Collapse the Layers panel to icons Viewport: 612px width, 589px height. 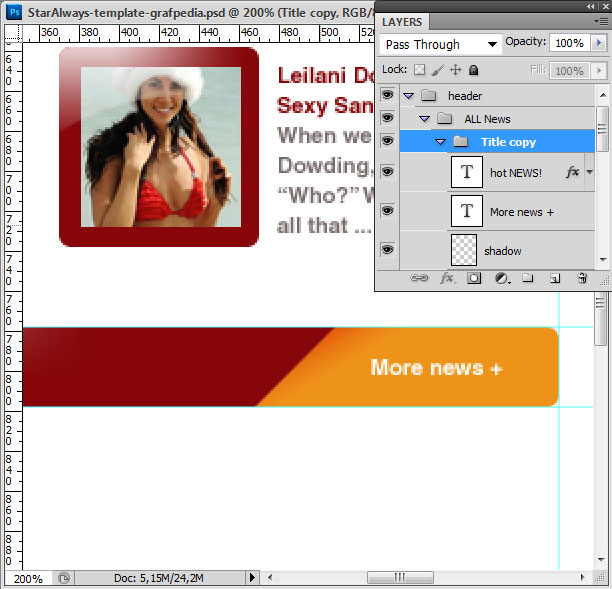(590, 6)
